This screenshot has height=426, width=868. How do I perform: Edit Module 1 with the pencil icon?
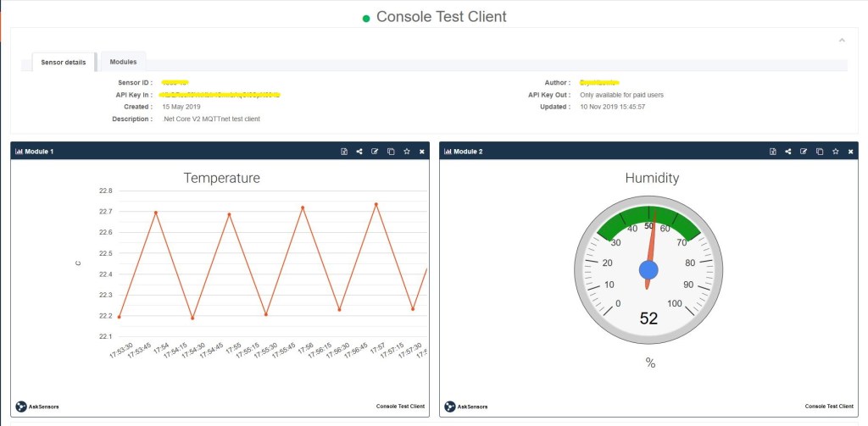375,152
